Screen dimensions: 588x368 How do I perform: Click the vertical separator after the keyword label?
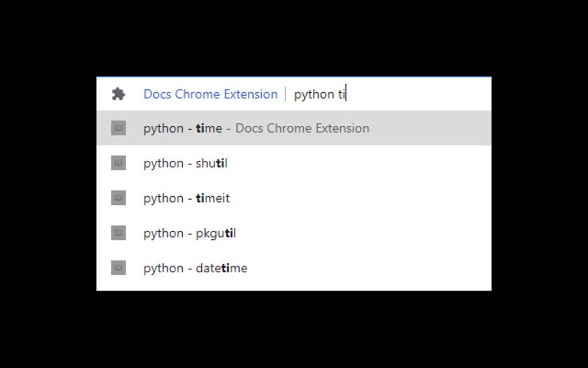point(285,94)
